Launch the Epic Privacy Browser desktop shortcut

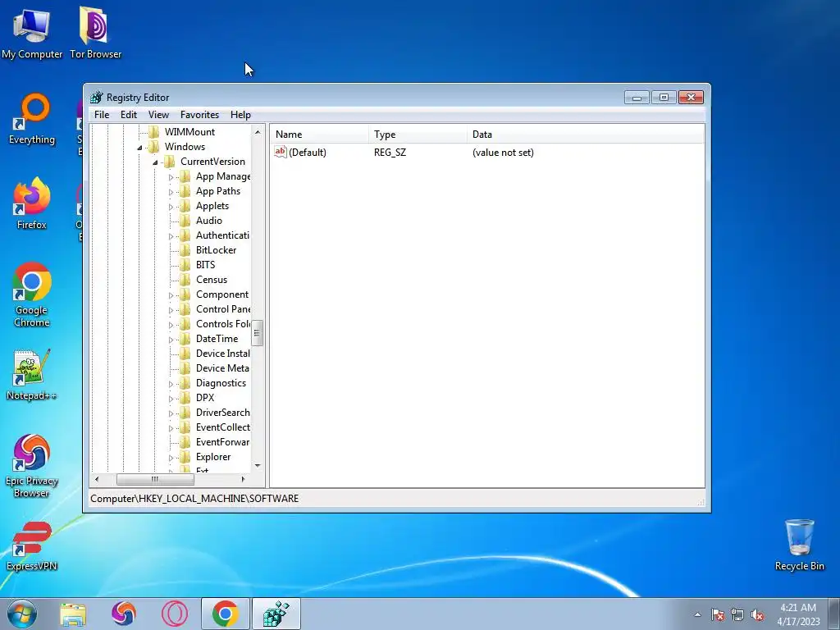32,466
